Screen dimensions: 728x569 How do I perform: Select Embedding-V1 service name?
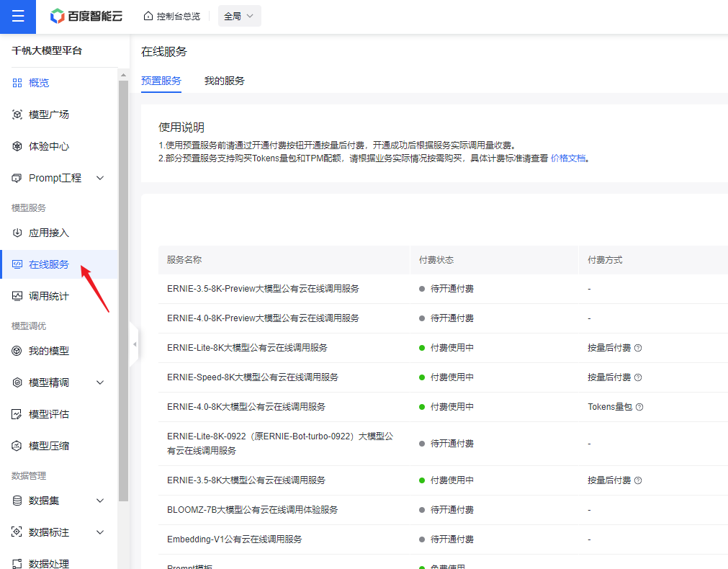coord(235,539)
